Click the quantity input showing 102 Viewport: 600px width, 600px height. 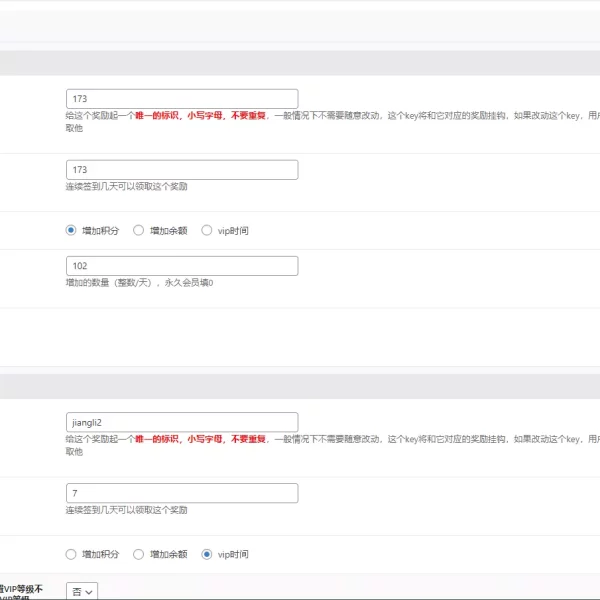pyautogui.click(x=181, y=266)
